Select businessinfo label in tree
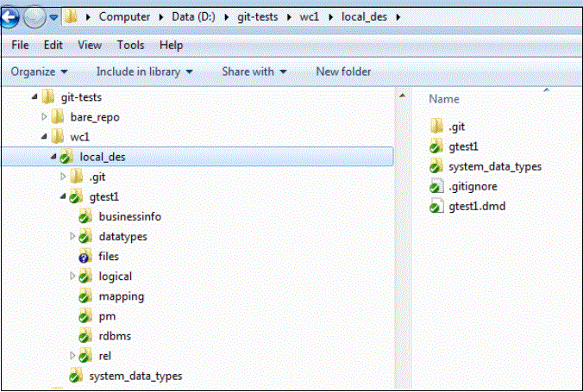583x392 pixels. pos(129,216)
